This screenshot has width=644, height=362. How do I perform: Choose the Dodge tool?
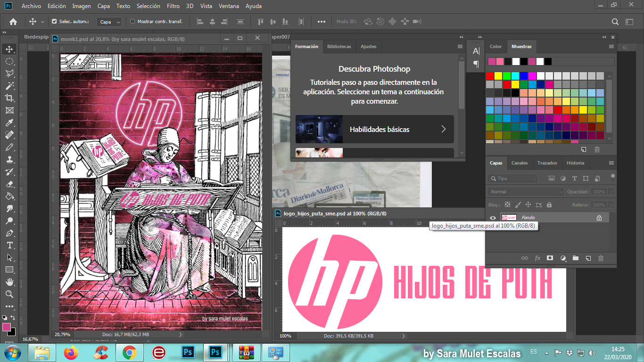(9, 221)
